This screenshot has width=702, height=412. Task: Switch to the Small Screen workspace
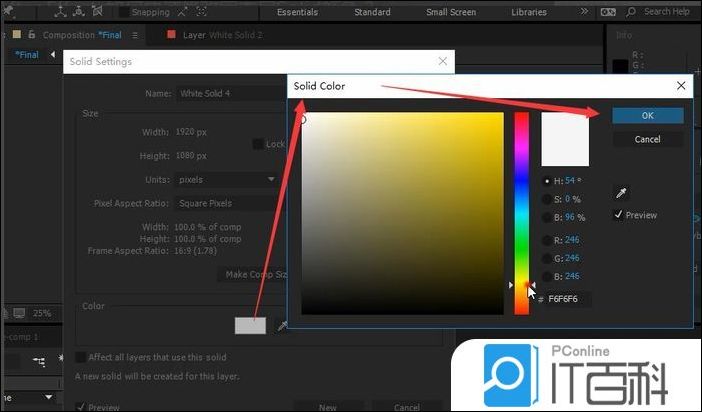coord(451,12)
